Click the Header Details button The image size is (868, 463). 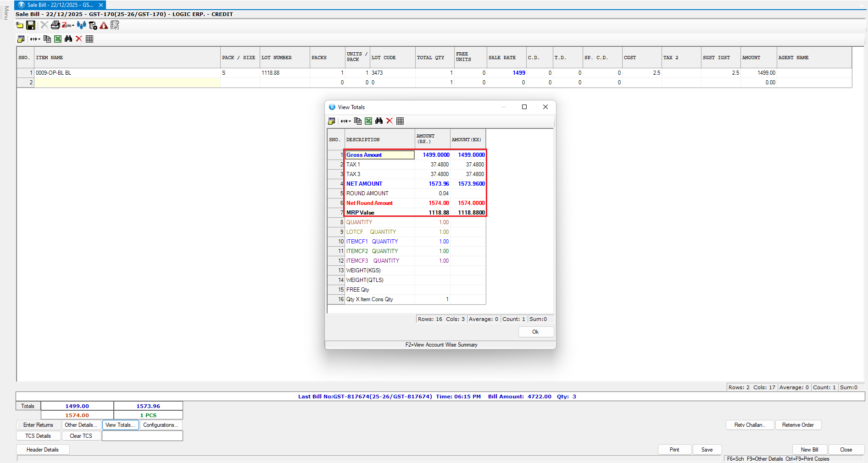(x=43, y=450)
